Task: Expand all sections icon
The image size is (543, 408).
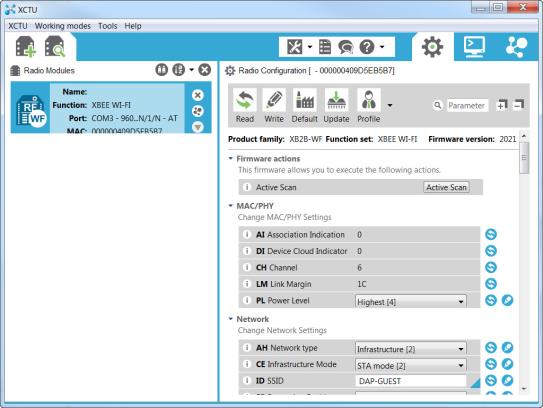Action: point(502,105)
